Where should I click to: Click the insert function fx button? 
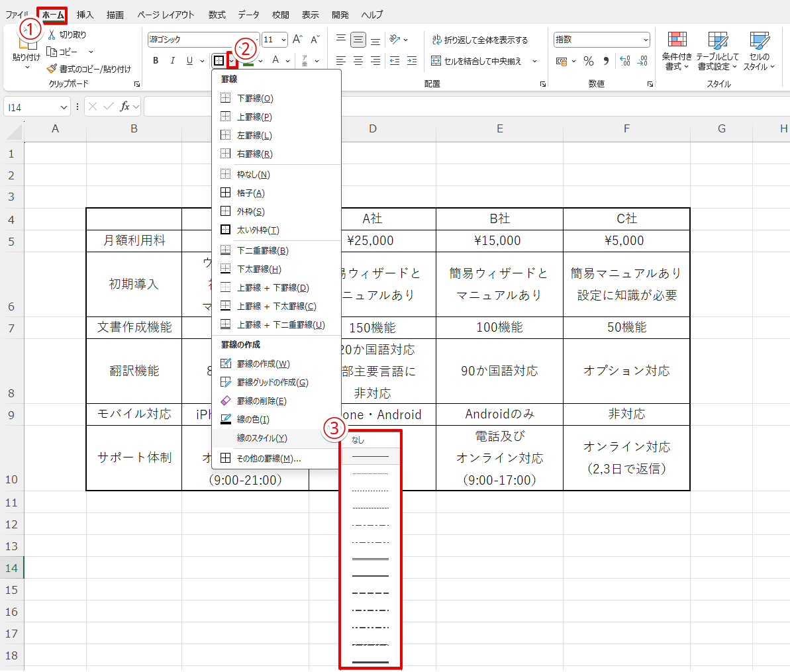pyautogui.click(x=124, y=107)
